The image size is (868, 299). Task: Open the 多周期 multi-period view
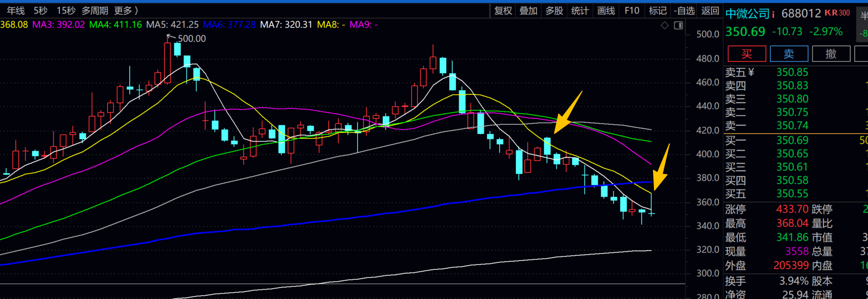click(95, 10)
